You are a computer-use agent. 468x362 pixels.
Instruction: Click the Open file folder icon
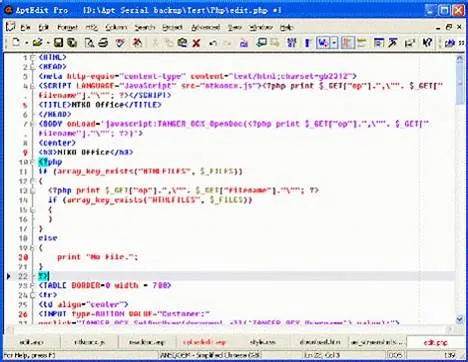pos(38,42)
